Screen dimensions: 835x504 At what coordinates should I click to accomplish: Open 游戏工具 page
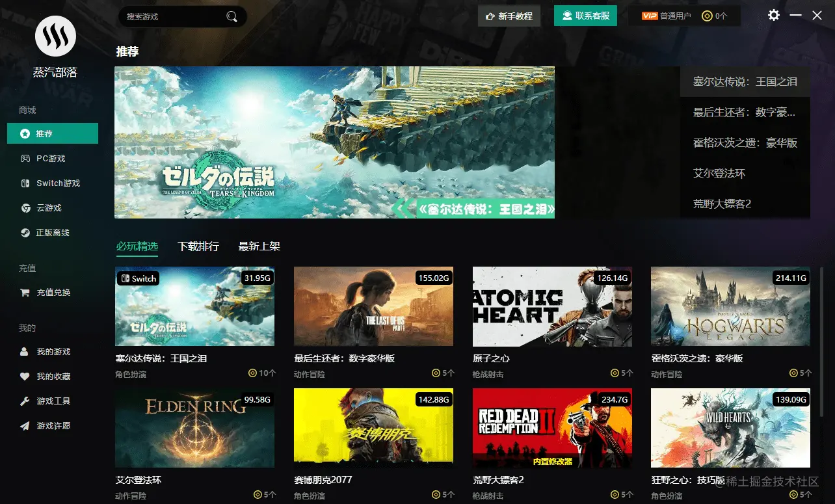[x=53, y=401]
